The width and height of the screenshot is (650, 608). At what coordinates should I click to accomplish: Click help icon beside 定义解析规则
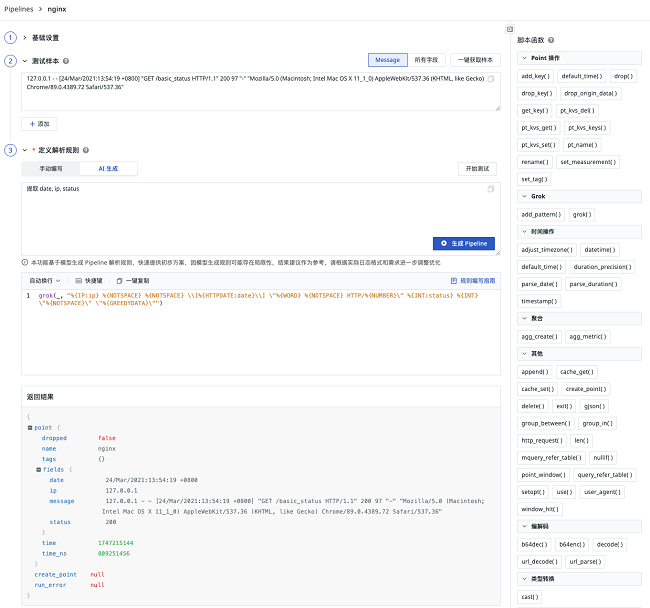pos(86,150)
